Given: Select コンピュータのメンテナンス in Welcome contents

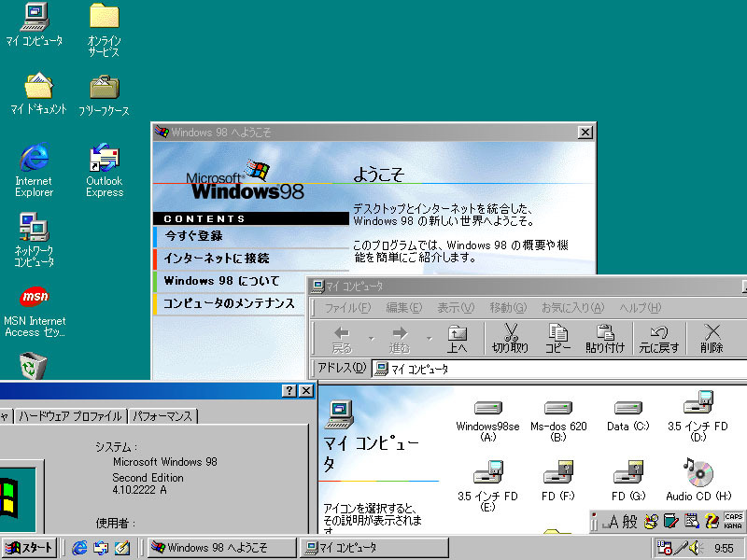Looking at the screenshot, I should coord(229,303).
